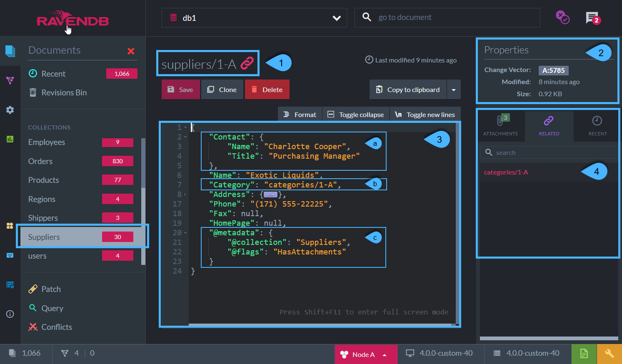Click the Address collapsed placeholder widget
Viewport: 622px width, 364px height.
click(270, 194)
